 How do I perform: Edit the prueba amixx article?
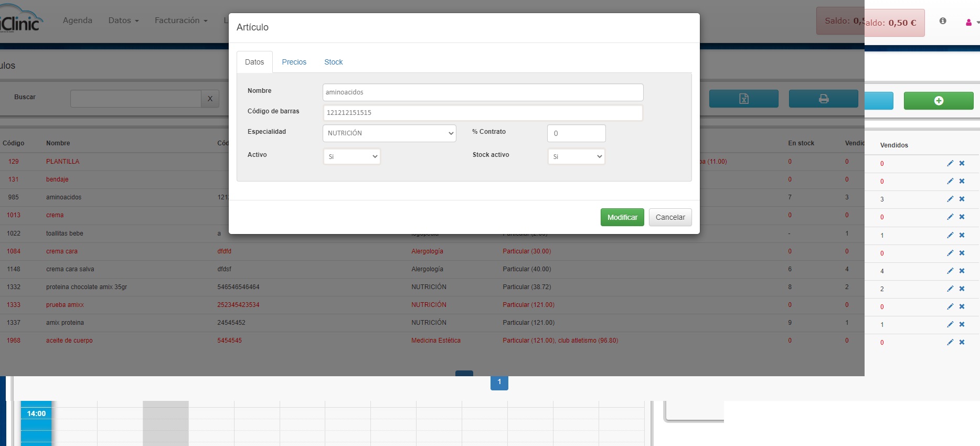click(x=950, y=306)
